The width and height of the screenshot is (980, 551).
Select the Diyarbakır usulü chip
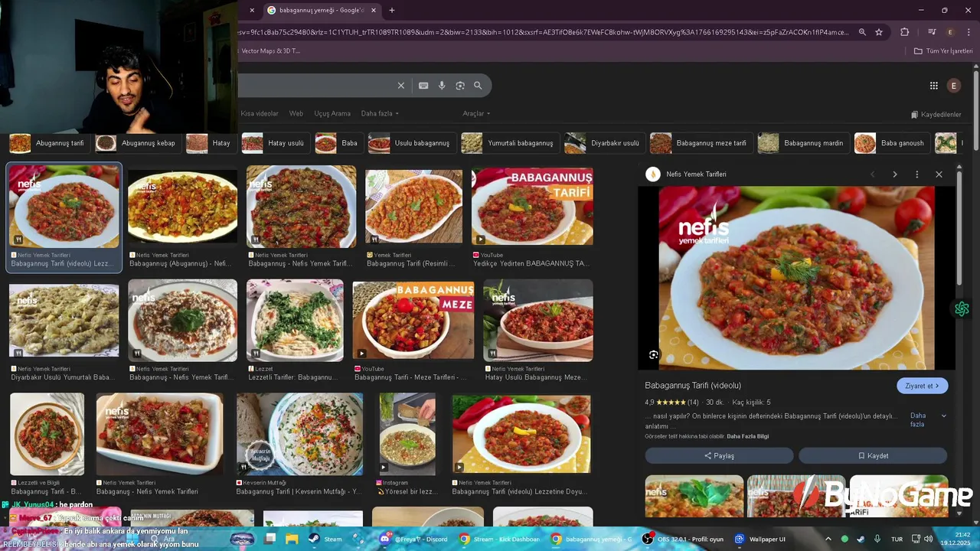pyautogui.click(x=603, y=143)
